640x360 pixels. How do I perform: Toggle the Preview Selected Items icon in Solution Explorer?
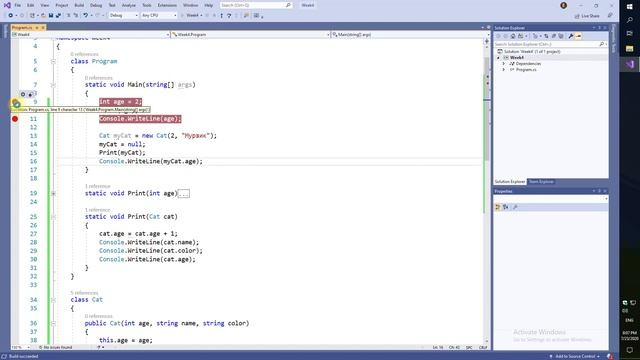[x=578, y=36]
